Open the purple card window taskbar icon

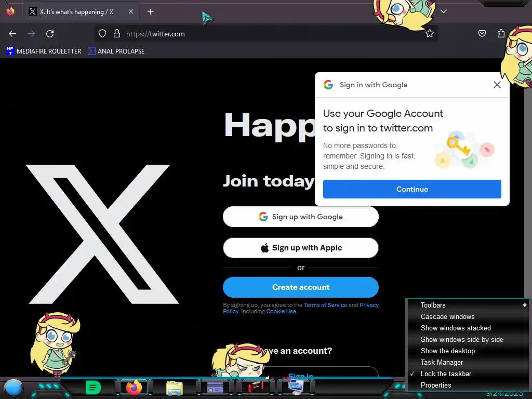point(215,388)
